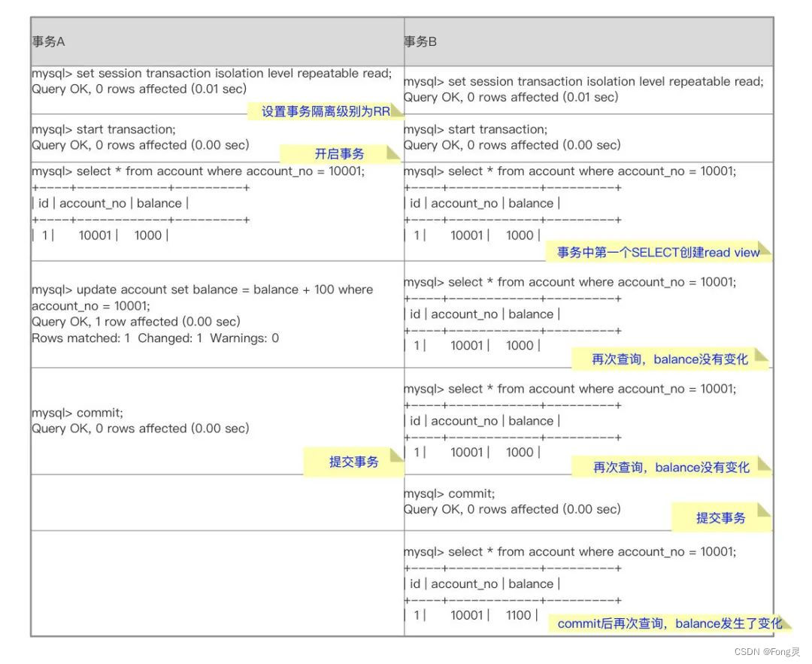This screenshot has width=812, height=664.
Task: Click account_no value 10001 in 事务A's result row
Action: 95,235
